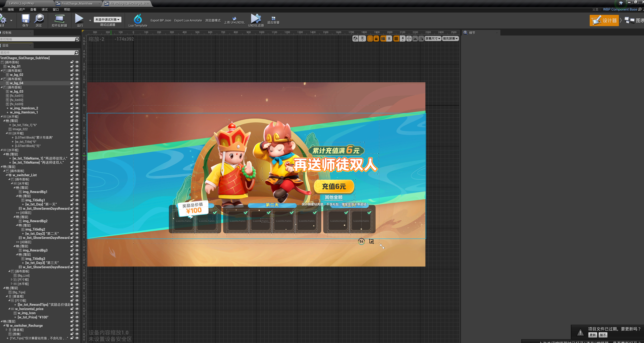Open the 编辑 (Edit) menu

tap(11, 10)
